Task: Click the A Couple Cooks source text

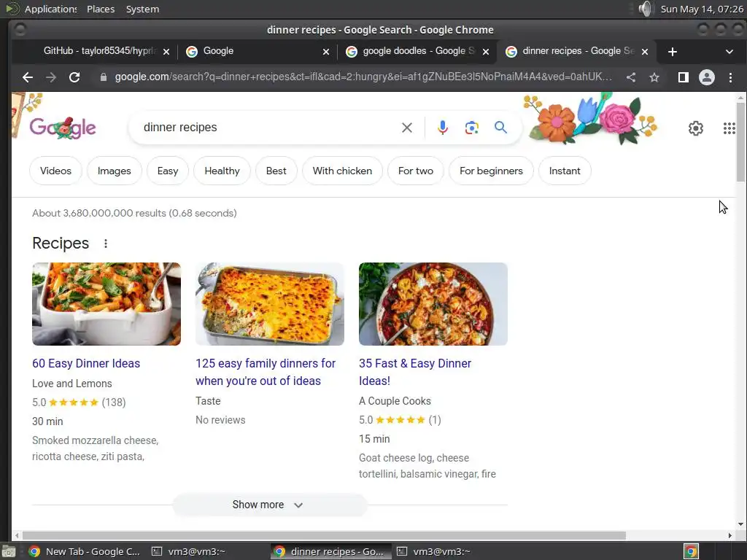Action: (x=395, y=401)
